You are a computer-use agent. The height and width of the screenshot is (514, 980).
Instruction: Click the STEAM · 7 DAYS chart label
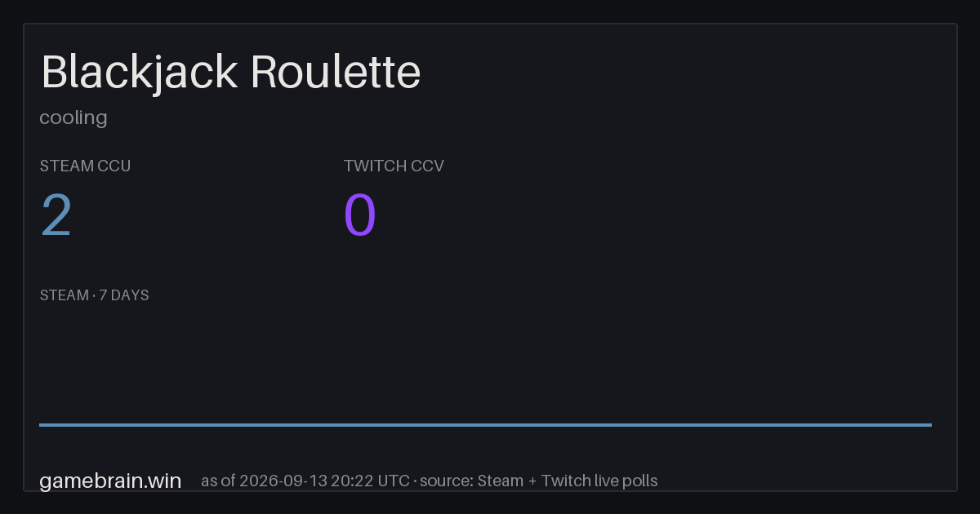[94, 295]
